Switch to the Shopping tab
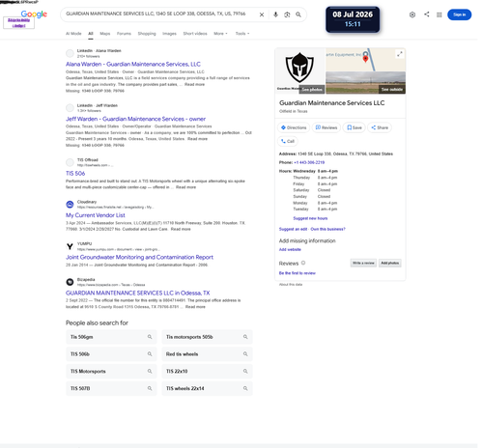The width and height of the screenshot is (483, 448). click(x=147, y=34)
